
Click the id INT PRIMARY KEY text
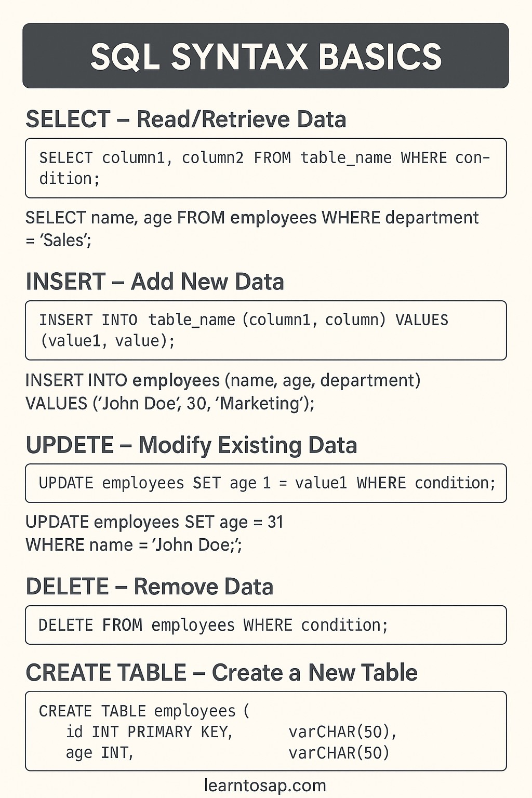[149, 732]
